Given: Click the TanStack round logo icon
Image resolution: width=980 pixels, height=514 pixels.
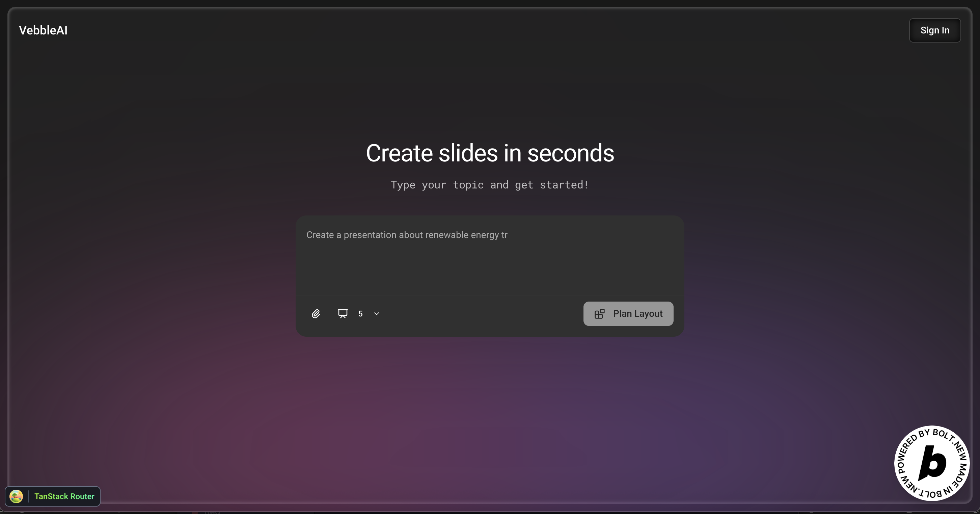Looking at the screenshot, I should 16,496.
